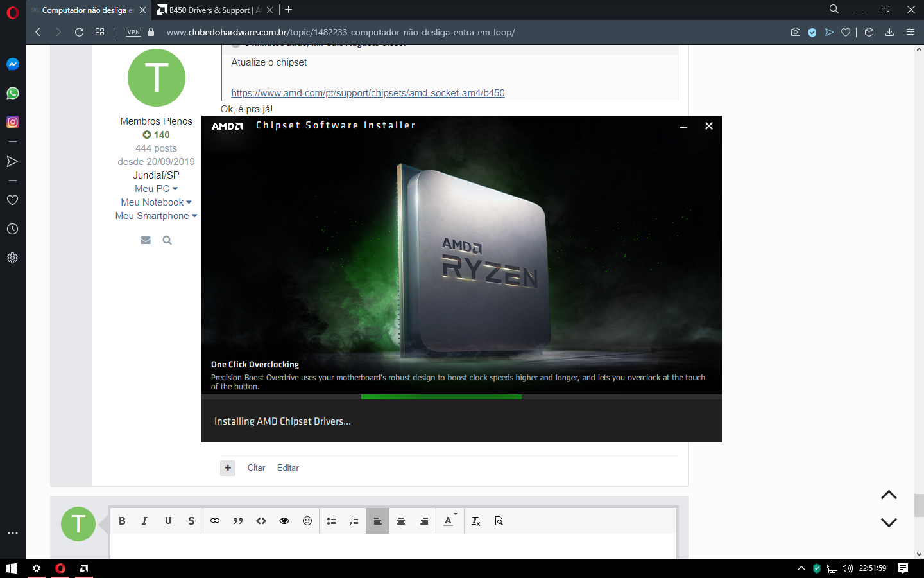Preview the post
Screen dimensions: 924x578
(499, 521)
